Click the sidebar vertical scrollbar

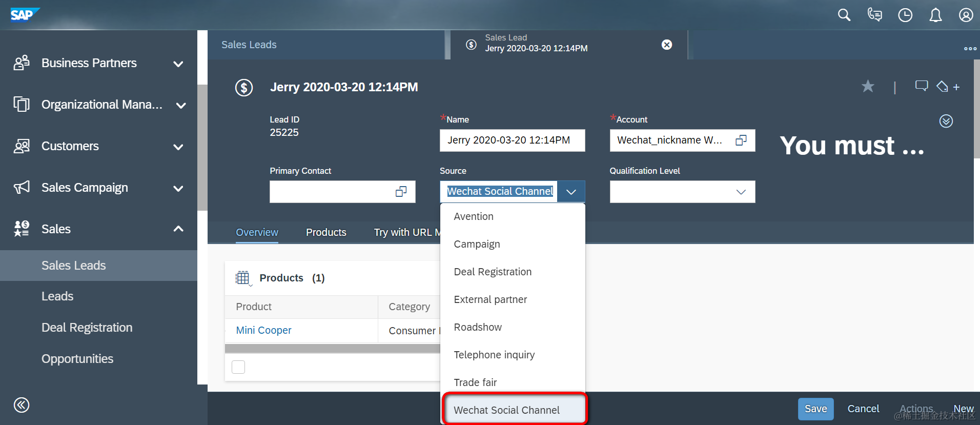202,148
